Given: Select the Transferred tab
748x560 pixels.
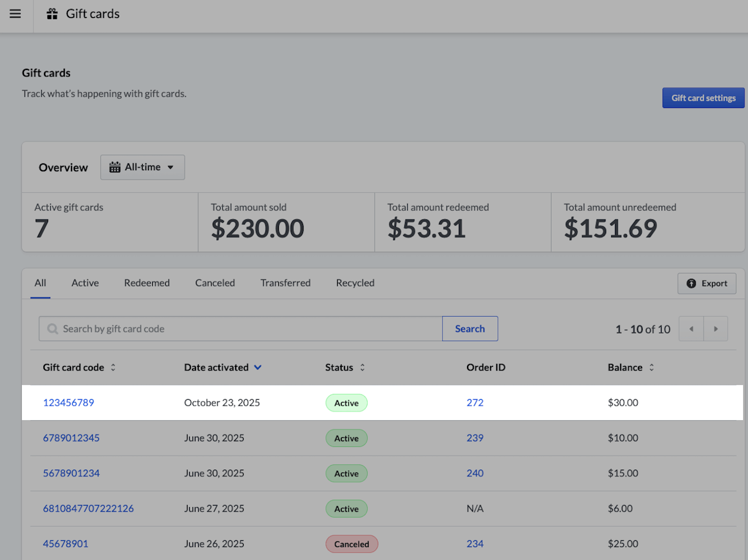Looking at the screenshot, I should tap(285, 283).
